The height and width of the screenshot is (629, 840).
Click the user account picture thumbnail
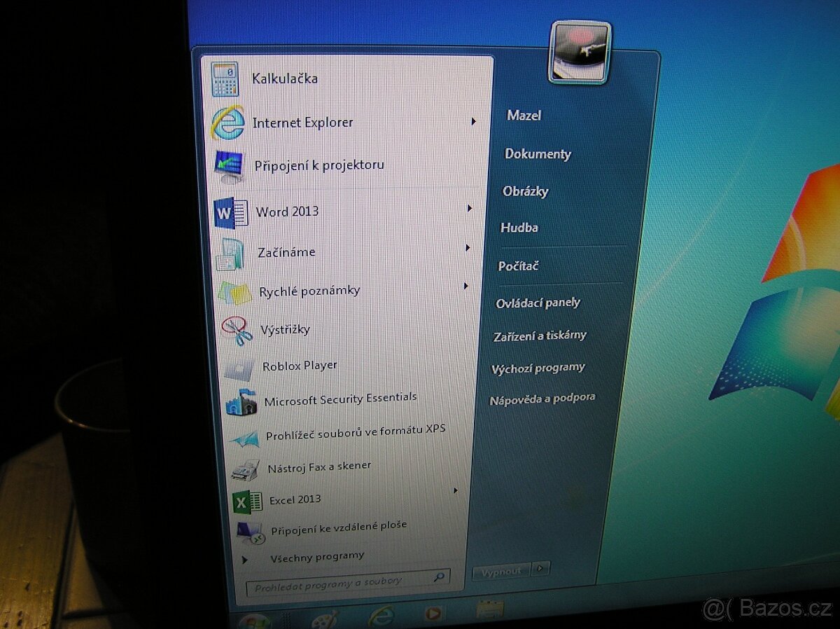(580, 53)
